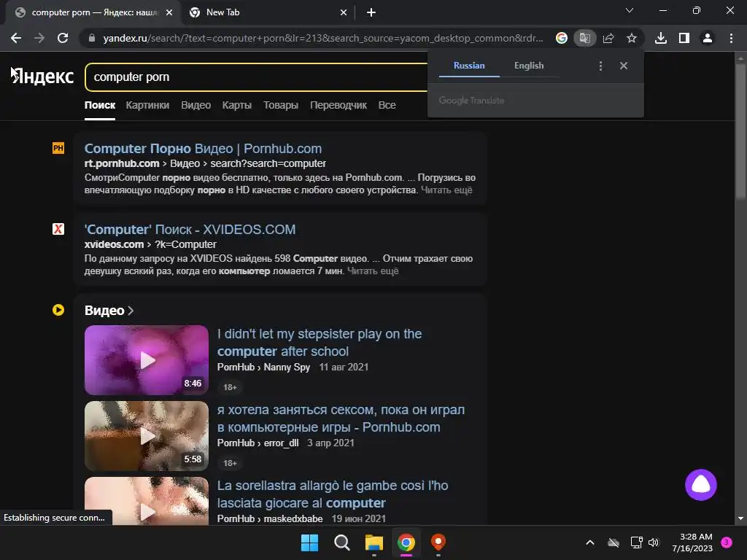Click the Yandex search input field

tap(258, 77)
